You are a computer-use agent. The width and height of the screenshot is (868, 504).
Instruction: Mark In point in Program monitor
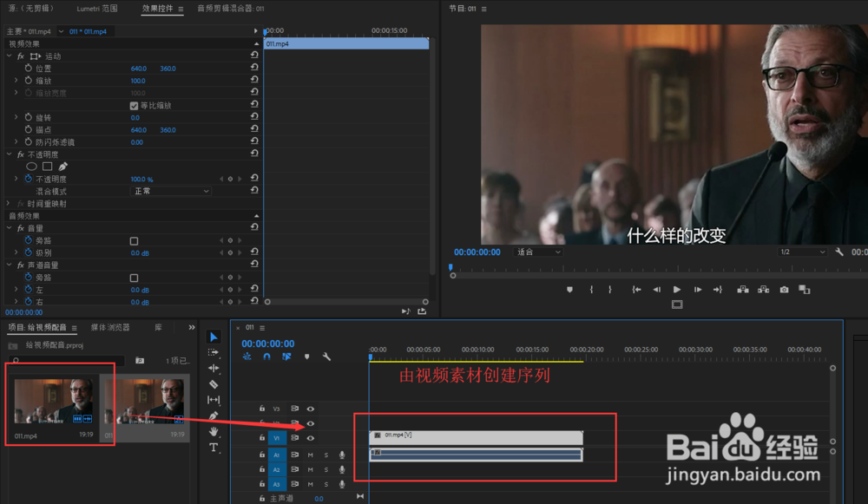(x=591, y=290)
